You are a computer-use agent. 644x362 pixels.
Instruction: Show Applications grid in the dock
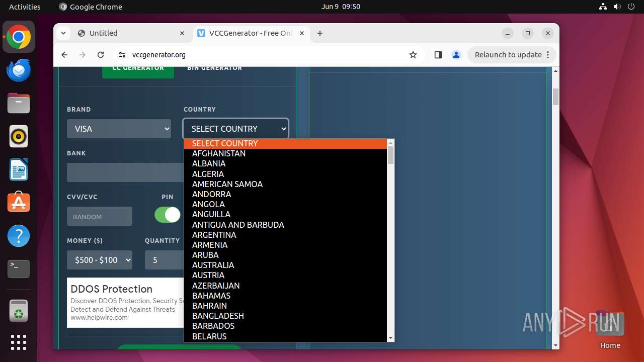tap(19, 342)
